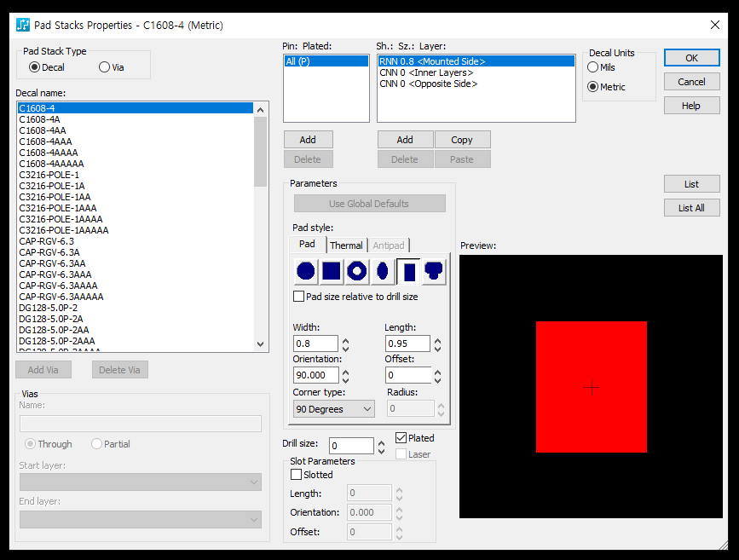Screen dimensions: 739x560
Task: Pick the oval pad shape icon
Action: 383,272
